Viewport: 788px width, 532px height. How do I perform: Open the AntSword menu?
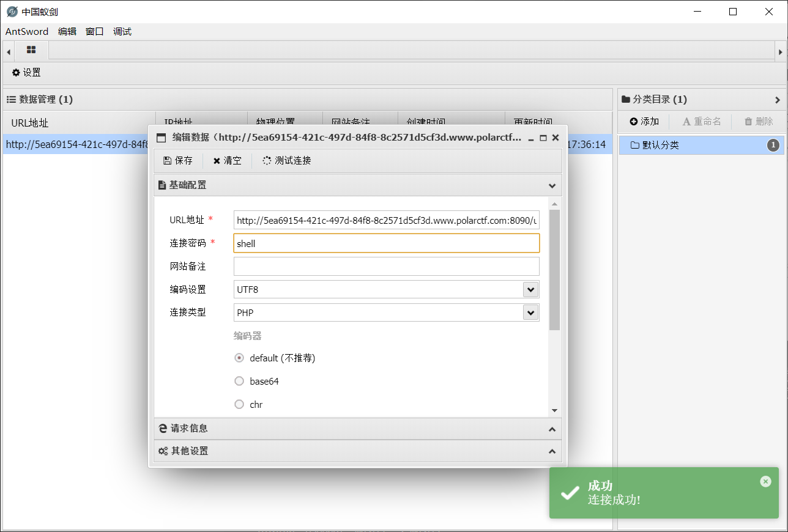(27, 32)
